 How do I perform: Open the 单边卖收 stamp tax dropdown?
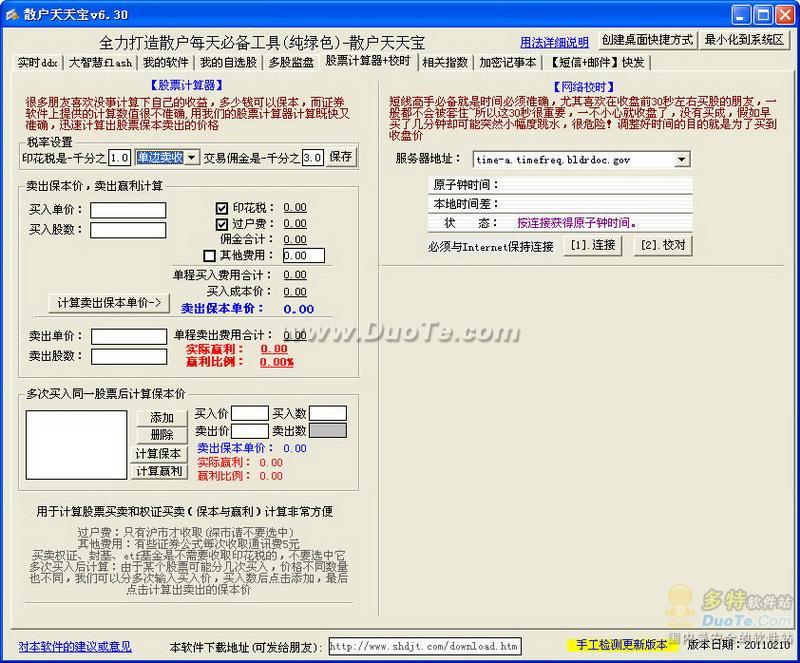click(192, 157)
